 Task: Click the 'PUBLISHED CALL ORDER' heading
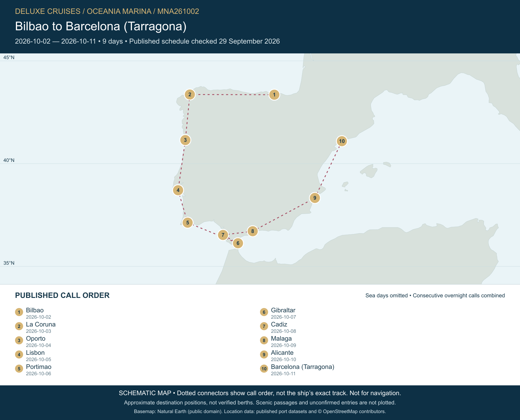pyautogui.click(x=62, y=295)
